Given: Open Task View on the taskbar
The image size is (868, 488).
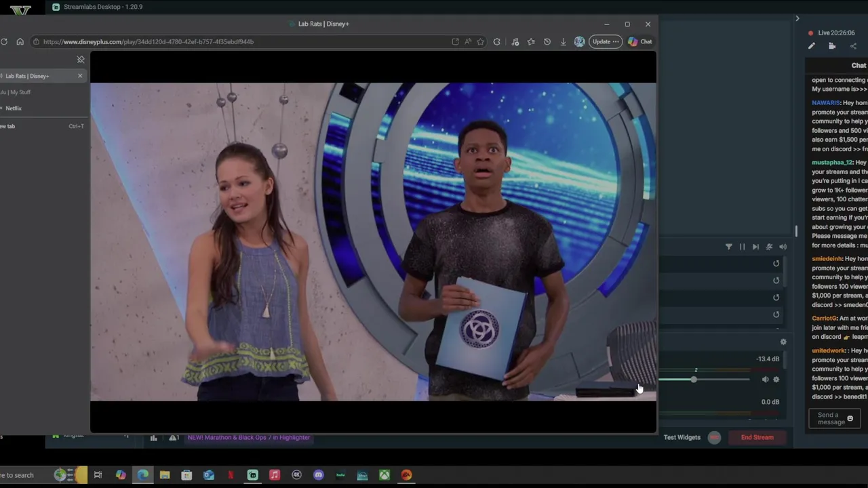Looking at the screenshot, I should (x=98, y=475).
